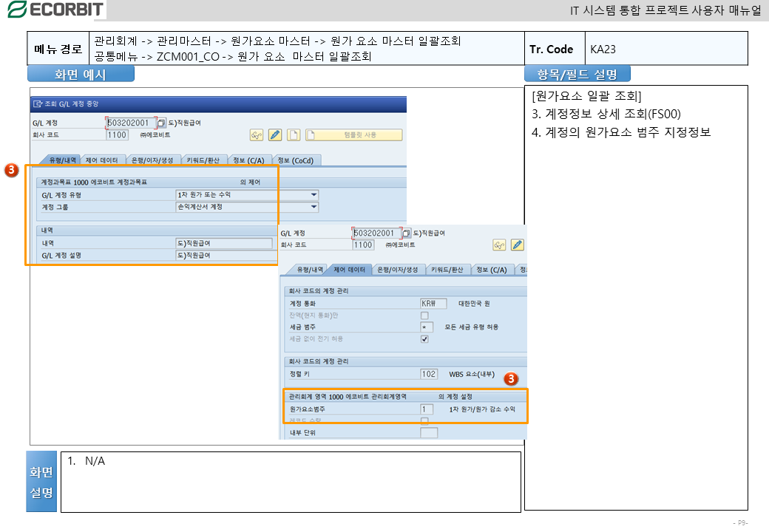Click the search help icon beside second G/L 계정 field
769x532 pixels.
point(407,233)
